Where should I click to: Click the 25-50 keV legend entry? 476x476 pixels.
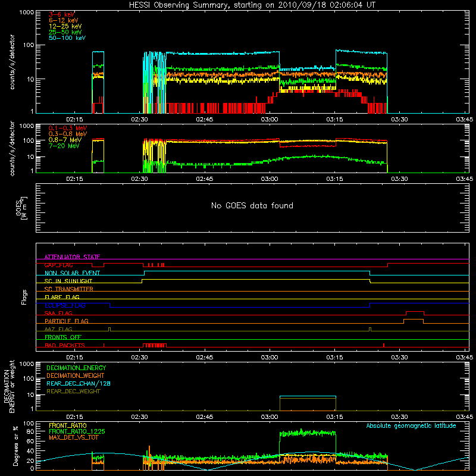pyautogui.click(x=65, y=32)
